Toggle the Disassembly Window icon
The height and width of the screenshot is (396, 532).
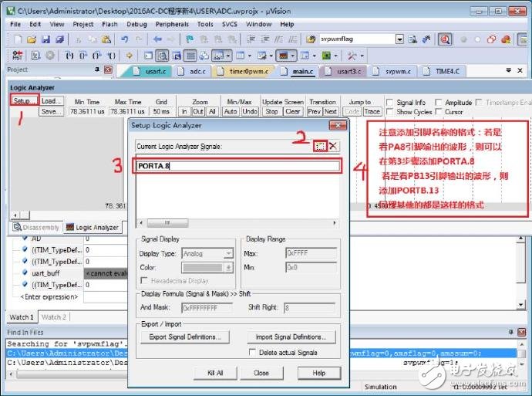(162, 56)
